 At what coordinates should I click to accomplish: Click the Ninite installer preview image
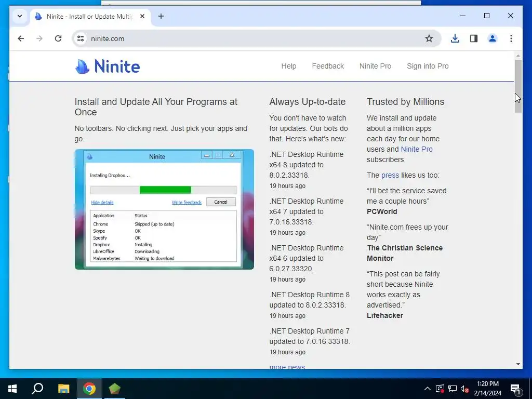164,209
